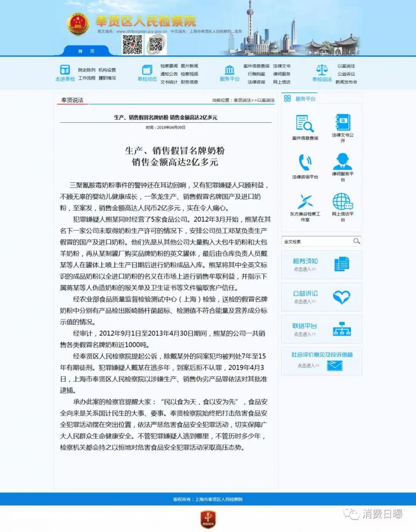Open the 案件信息查询 document-search icon
Image resolution: width=416 pixels, height=532 pixels.
click(x=305, y=124)
